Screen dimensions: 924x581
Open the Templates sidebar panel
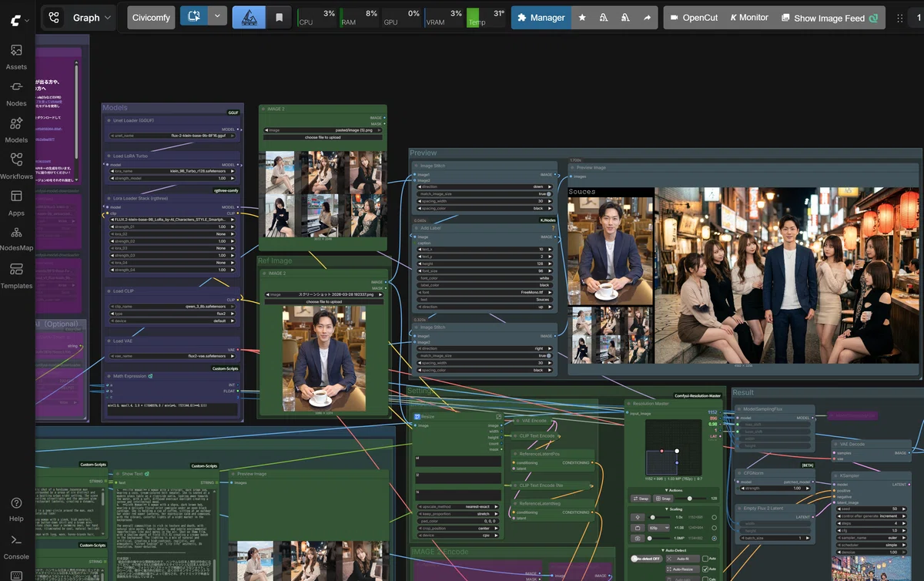click(16, 276)
